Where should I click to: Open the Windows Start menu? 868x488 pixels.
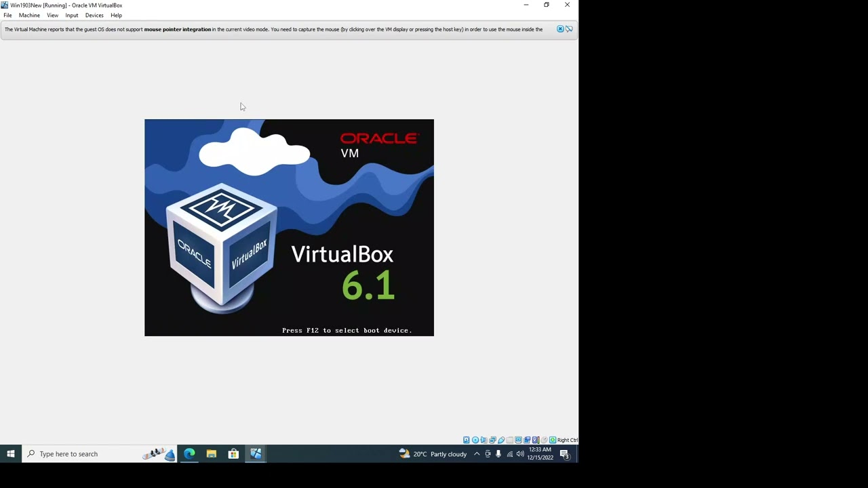11,454
